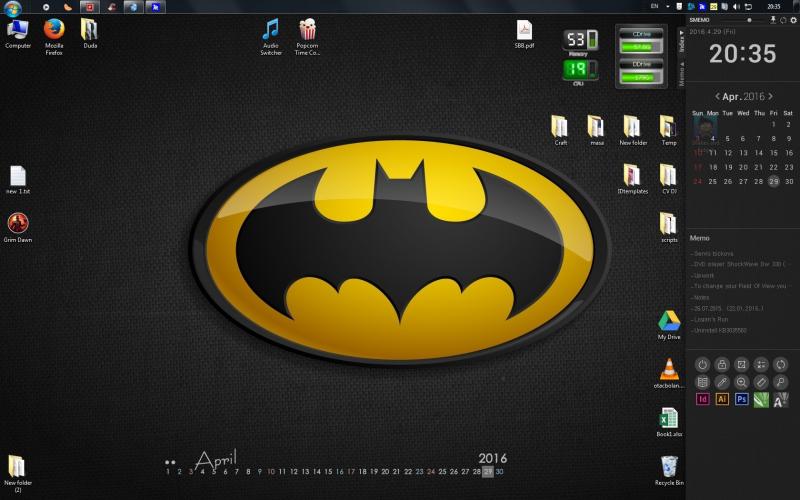This screenshot has height=500, width=800.
Task: Open the sidebar settings gear
Action: (793, 20)
